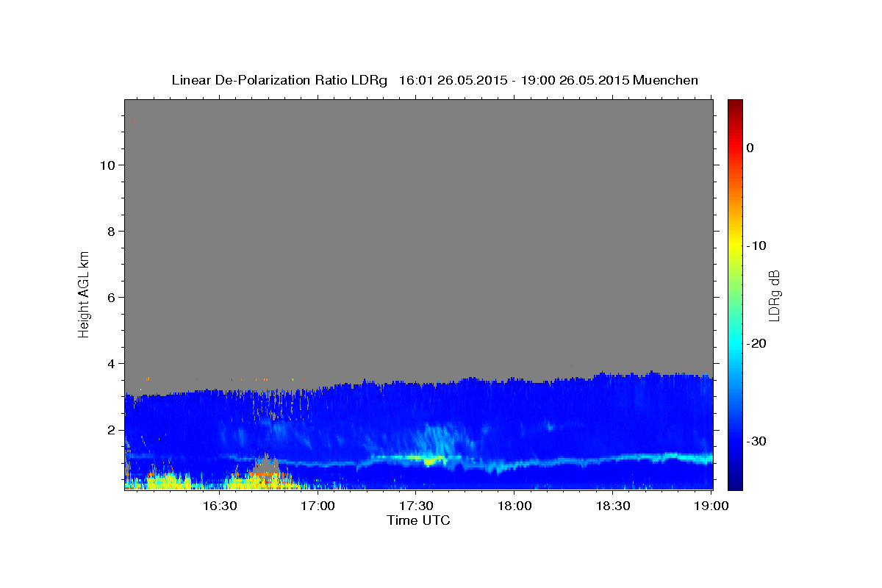Click the 18:30 time tick label
The width and height of the screenshot is (882, 588).
[x=613, y=506]
